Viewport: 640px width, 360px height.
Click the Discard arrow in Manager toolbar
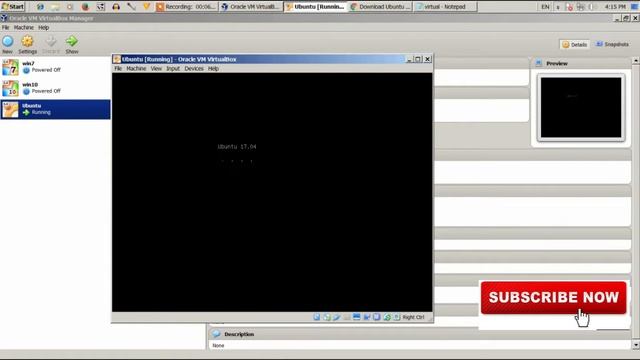tap(51, 41)
